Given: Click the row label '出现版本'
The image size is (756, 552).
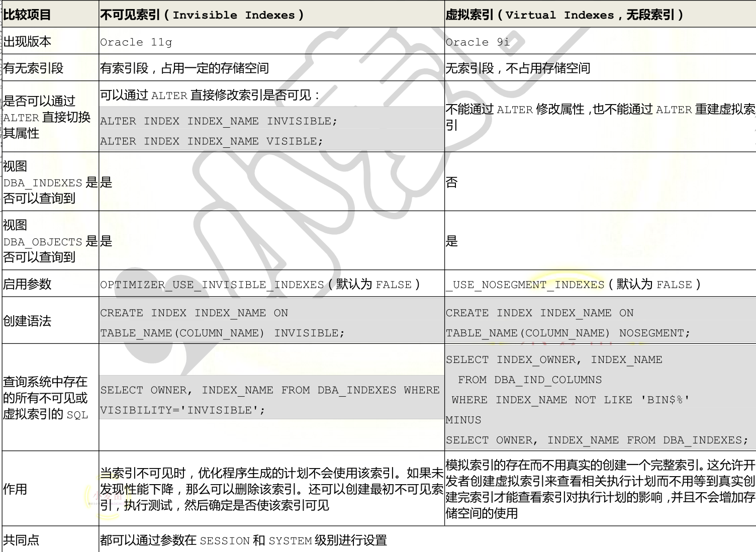Looking at the screenshot, I should click(x=27, y=41).
